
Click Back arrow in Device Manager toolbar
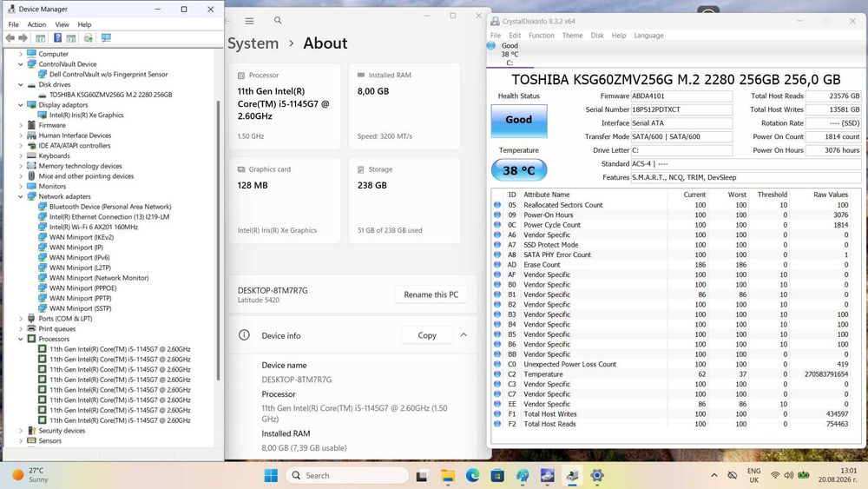pos(10,37)
